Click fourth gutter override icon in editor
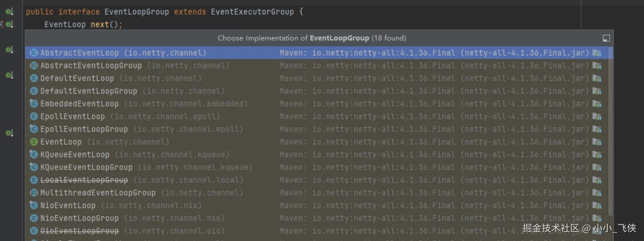The width and height of the screenshot is (644, 241). coord(9,75)
